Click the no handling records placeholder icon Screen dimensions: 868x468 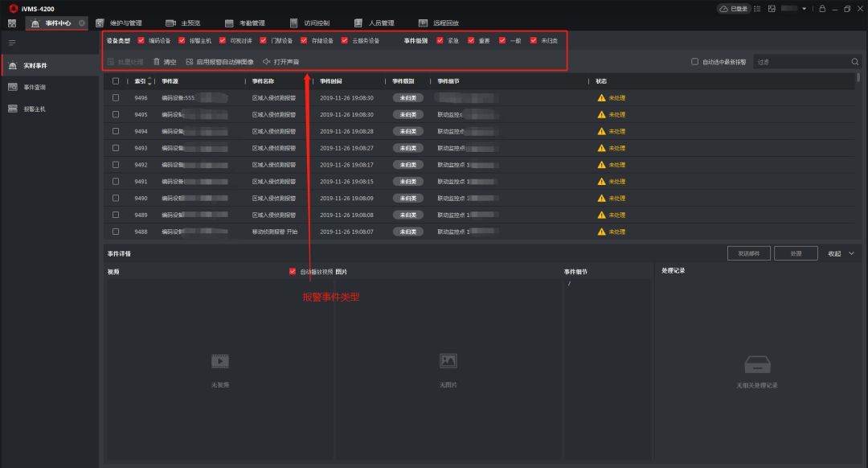coord(757,364)
